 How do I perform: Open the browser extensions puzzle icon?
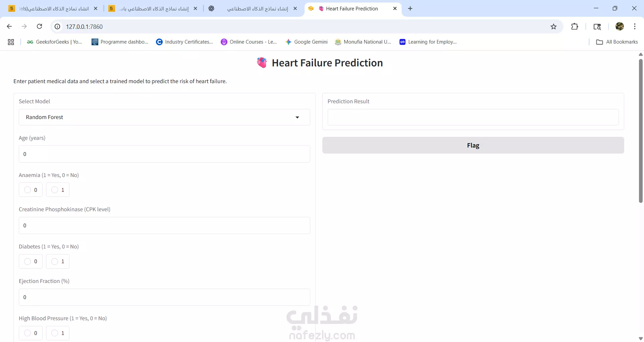[x=575, y=26]
